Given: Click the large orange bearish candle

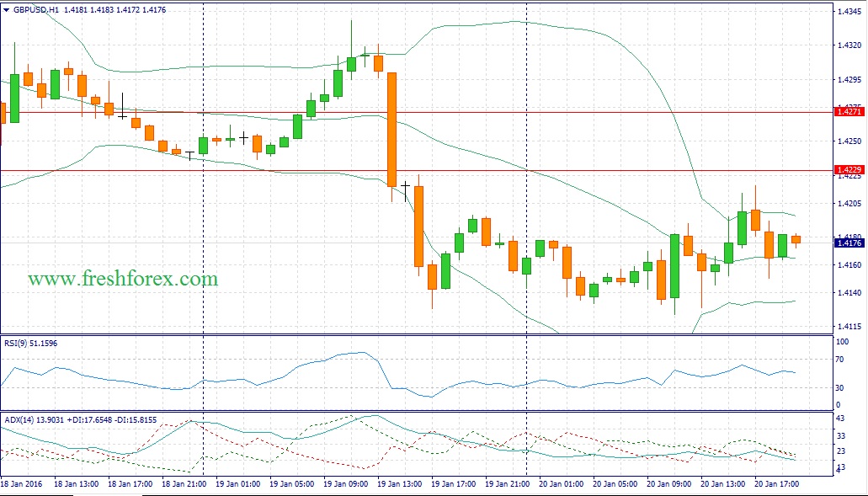Looking at the screenshot, I should [391, 129].
